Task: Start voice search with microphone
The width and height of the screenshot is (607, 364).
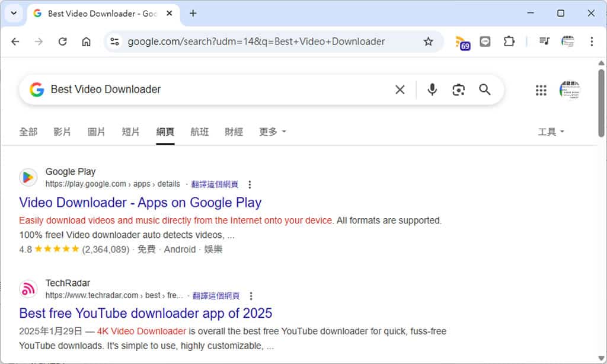Action: [x=432, y=90]
